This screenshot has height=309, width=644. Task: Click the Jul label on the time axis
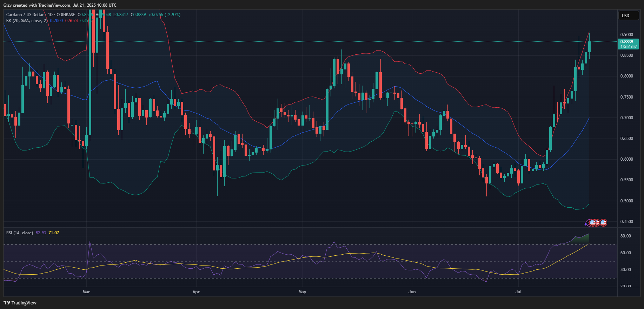[518, 292]
